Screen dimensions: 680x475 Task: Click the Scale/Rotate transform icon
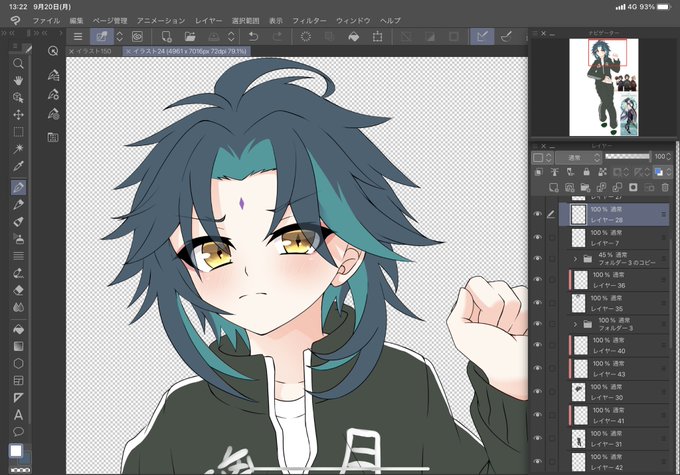377,37
